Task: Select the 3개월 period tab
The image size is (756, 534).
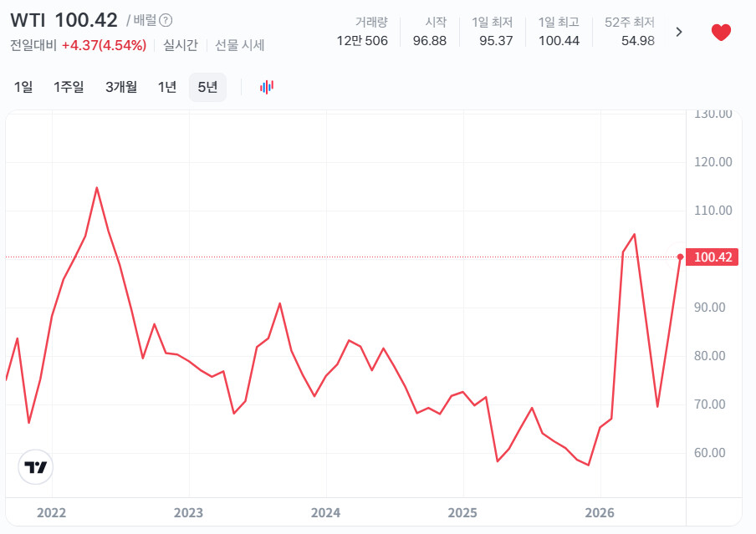Action: tap(121, 87)
